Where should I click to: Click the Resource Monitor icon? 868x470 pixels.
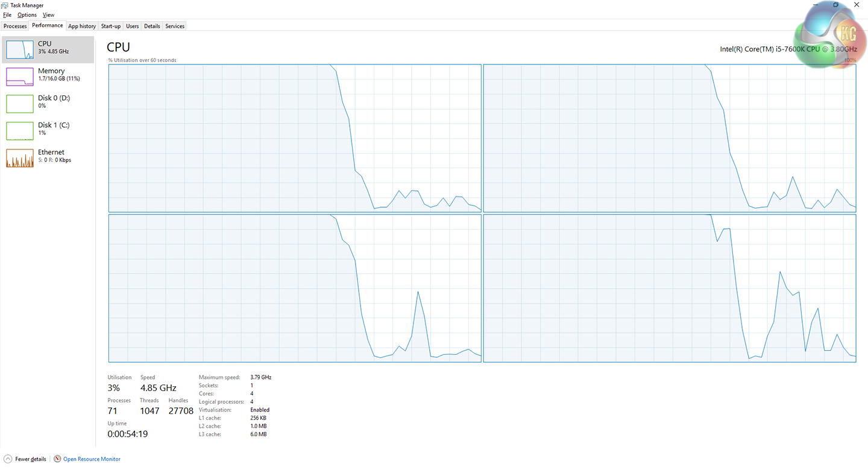[x=57, y=459]
